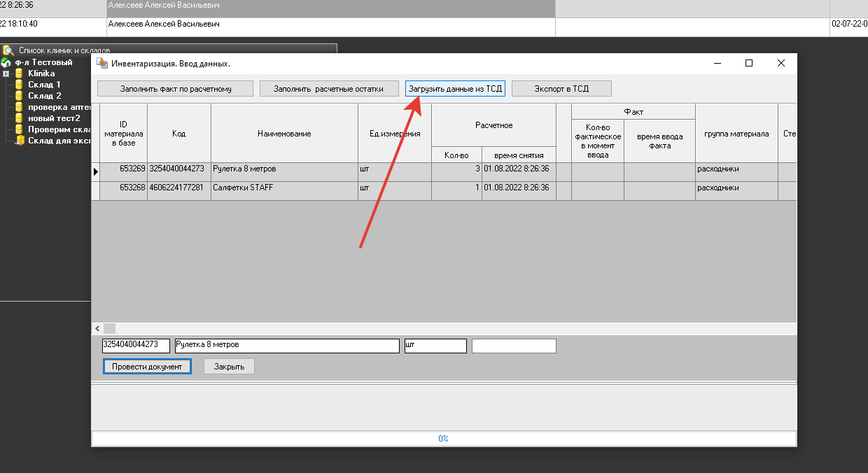Screen dimensions: 868x473
Task: Click the empty quantity input field
Action: click(x=514, y=346)
